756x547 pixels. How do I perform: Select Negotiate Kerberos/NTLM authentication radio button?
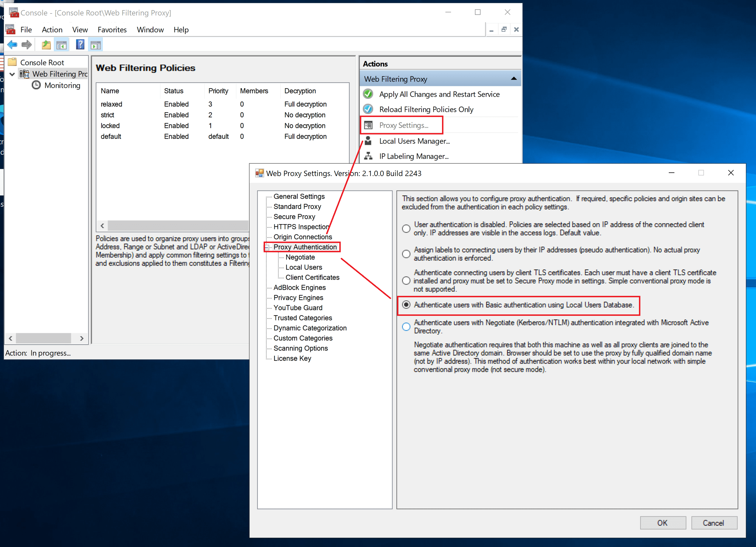click(x=406, y=327)
